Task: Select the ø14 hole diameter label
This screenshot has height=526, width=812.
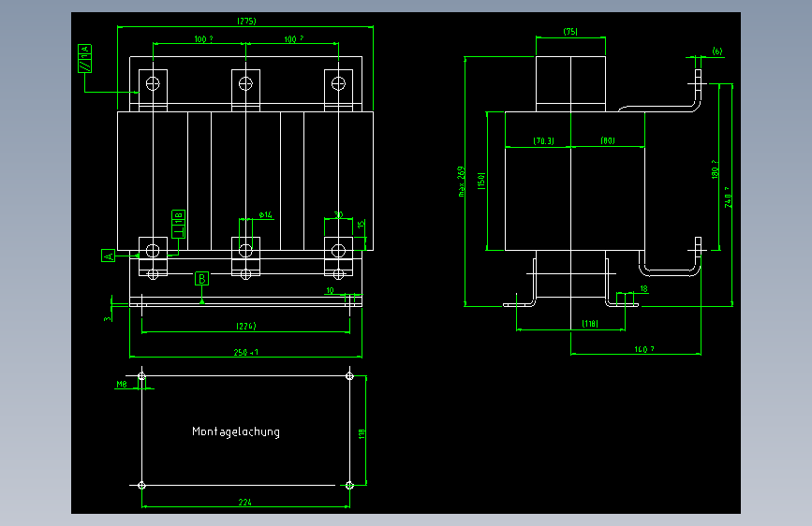Action: 266,214
